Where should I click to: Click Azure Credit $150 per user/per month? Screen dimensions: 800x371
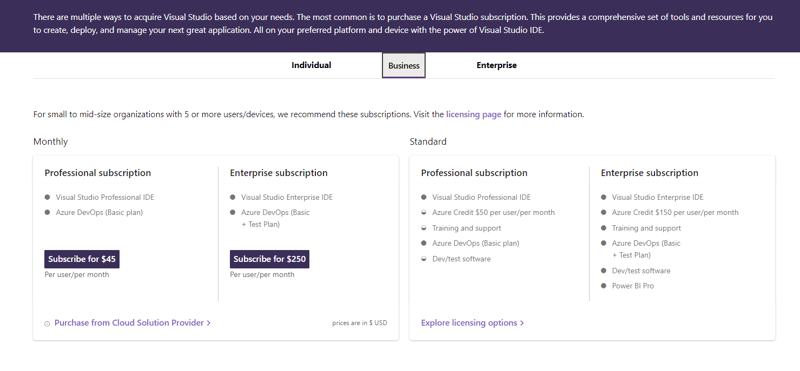point(675,213)
